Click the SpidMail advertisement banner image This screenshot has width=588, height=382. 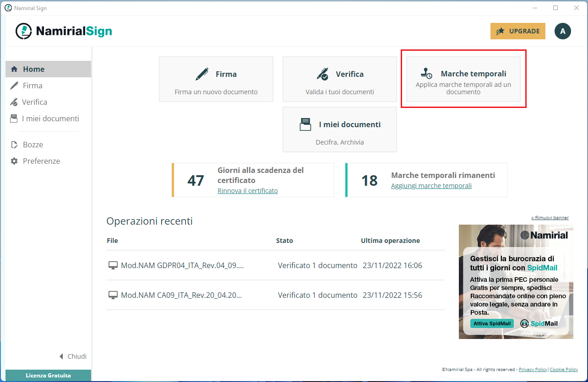coord(516,281)
